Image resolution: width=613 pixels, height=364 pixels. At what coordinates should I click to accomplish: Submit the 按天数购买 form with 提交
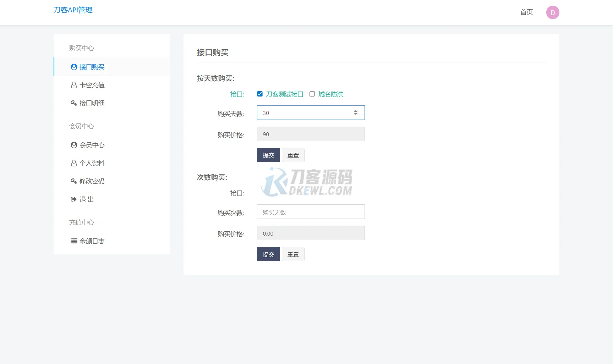[x=268, y=155]
